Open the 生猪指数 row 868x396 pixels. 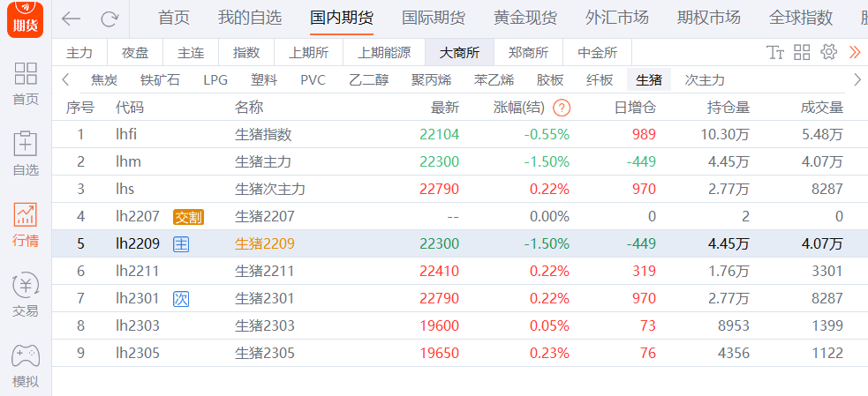click(459, 134)
